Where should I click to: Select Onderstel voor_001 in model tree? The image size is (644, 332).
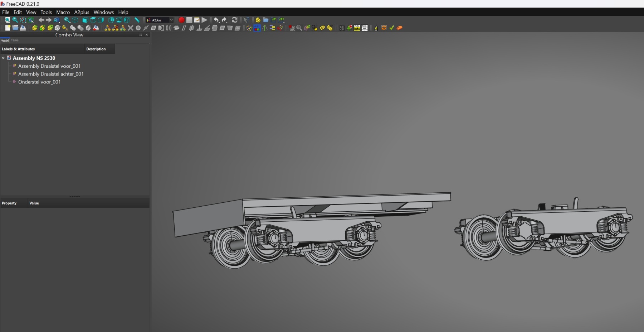[x=39, y=82]
